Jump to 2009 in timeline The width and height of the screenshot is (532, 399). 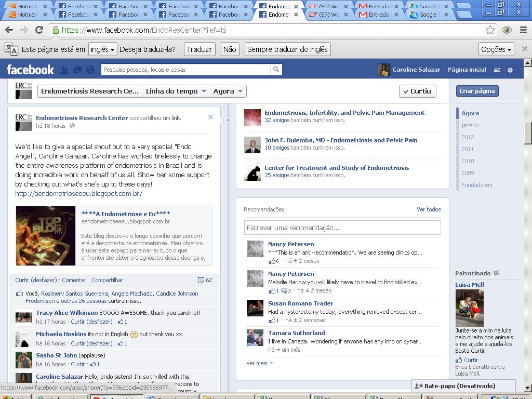[x=468, y=173]
